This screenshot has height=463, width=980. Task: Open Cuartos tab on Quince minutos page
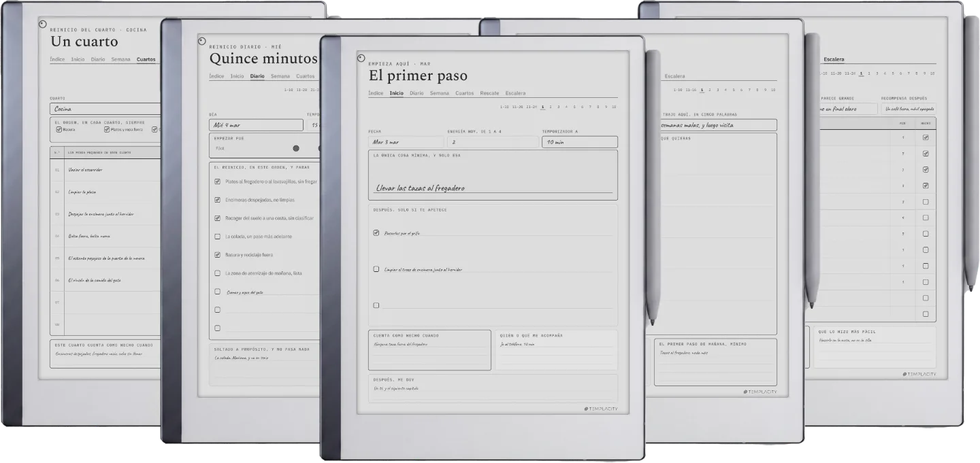click(x=306, y=76)
